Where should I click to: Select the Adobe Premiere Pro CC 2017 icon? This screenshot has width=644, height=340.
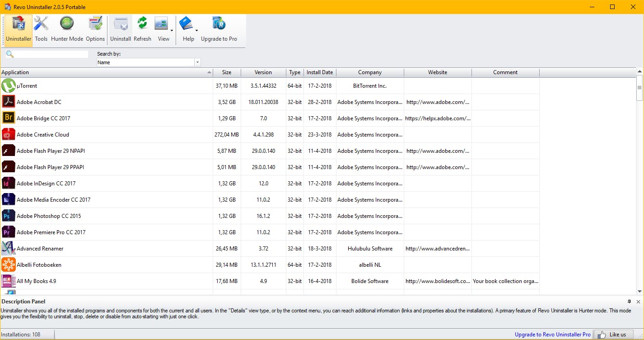(9, 232)
